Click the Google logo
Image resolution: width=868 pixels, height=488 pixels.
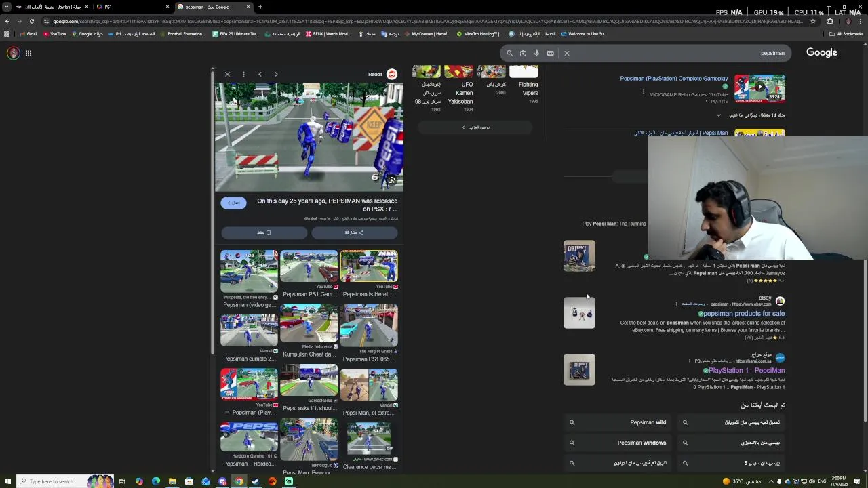point(821,52)
